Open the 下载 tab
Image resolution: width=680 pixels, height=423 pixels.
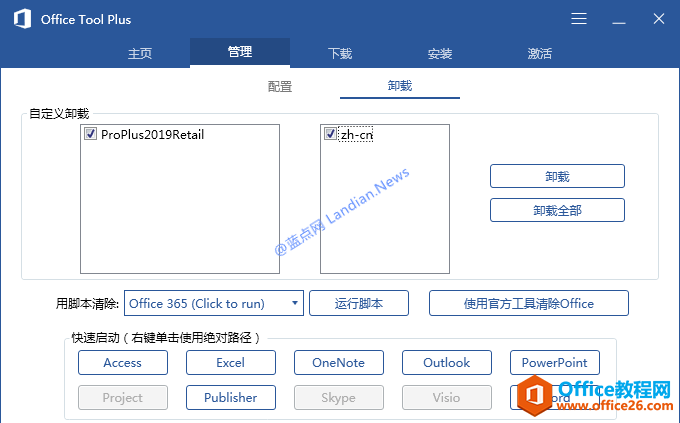coord(340,53)
